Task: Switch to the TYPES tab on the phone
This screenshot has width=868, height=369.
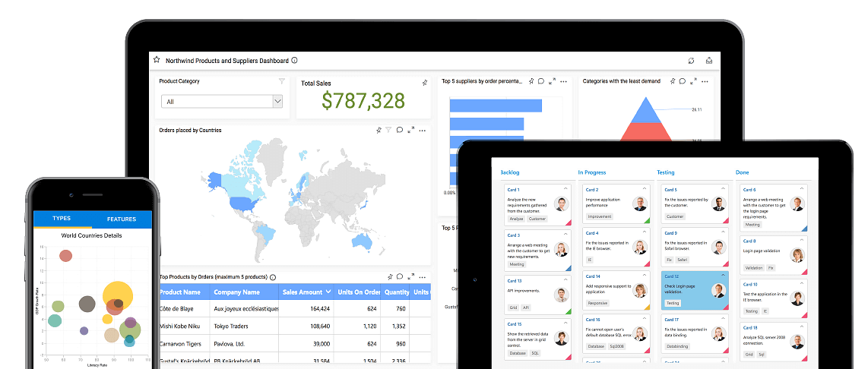Action: pyautogui.click(x=62, y=219)
